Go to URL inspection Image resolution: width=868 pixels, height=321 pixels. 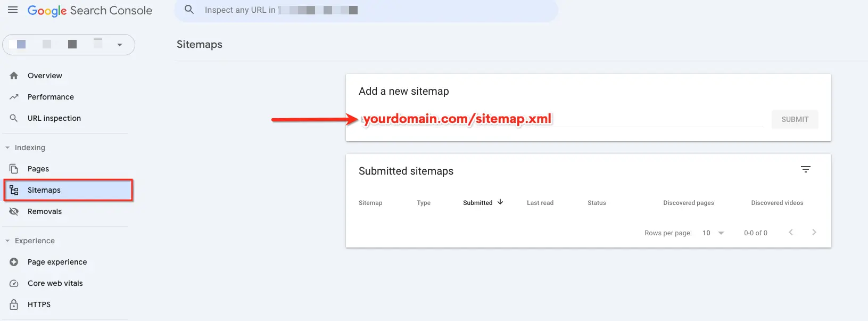54,118
